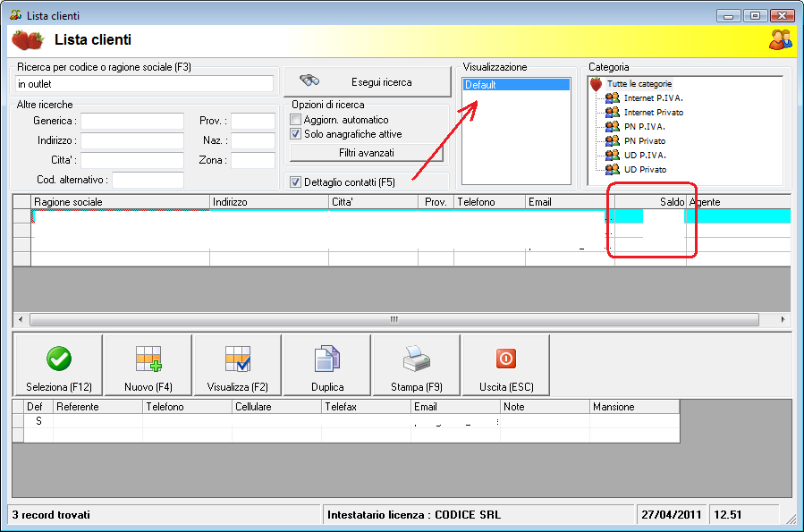Choose UD Privato category
The height and width of the screenshot is (532, 804).
pos(645,170)
